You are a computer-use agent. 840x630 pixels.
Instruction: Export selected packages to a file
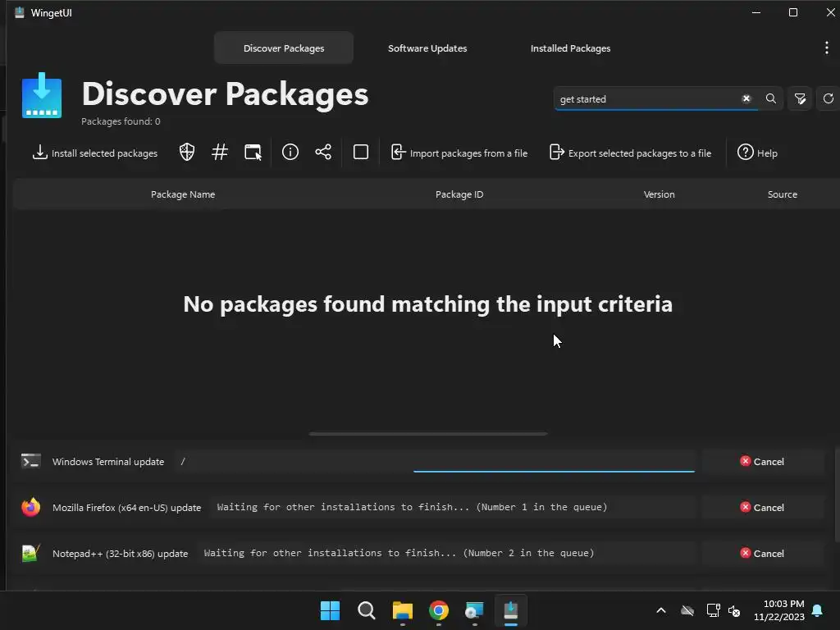tap(631, 153)
